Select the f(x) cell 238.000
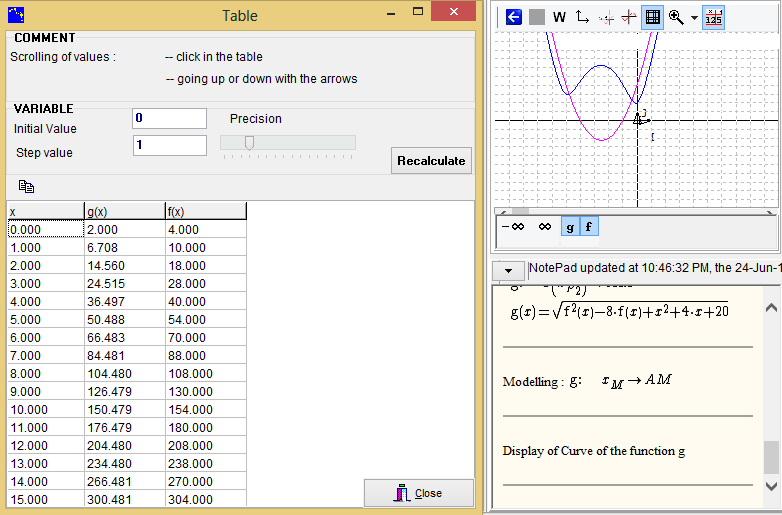 pyautogui.click(x=206, y=463)
